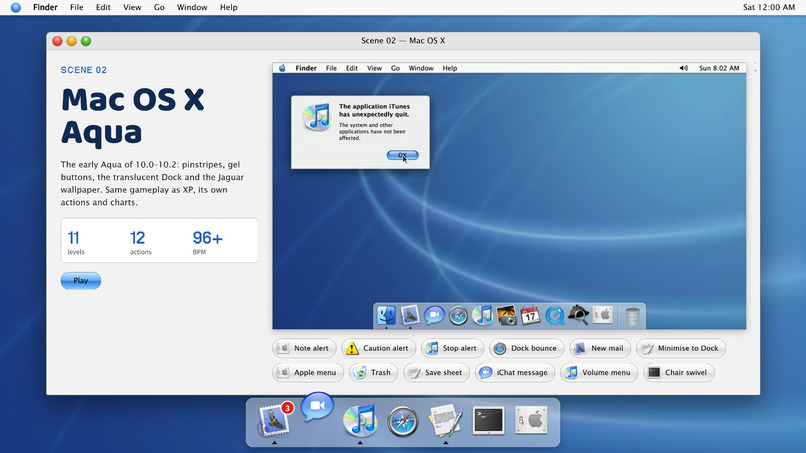Open System Preferences in bottom desktop Dock

pyautogui.click(x=531, y=420)
